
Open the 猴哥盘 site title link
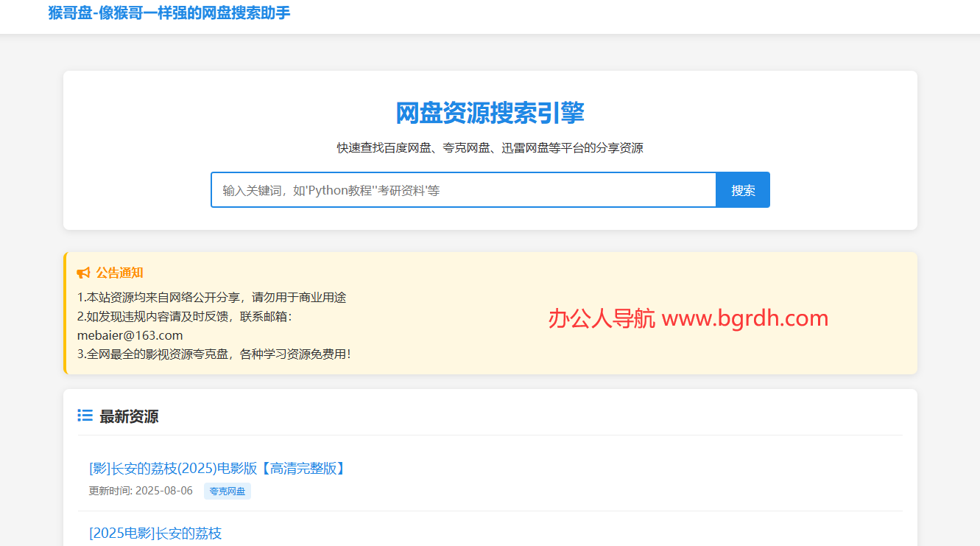click(169, 13)
